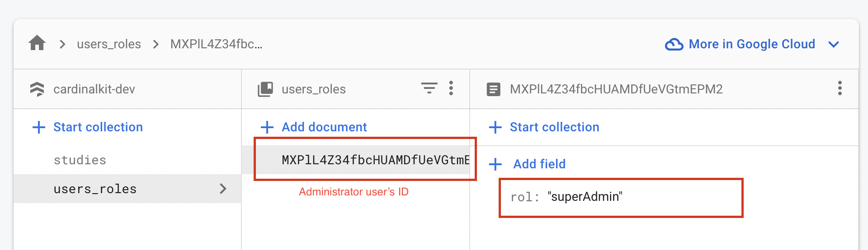The width and height of the screenshot is (868, 250).
Task: Select document MXPlL4Z34fbcHUAMDfUeVGtmE in the list
Action: [x=375, y=160]
